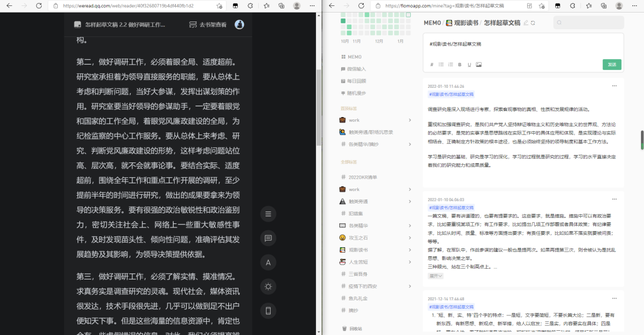Open MEMO in flomo sidebar

coord(351,57)
